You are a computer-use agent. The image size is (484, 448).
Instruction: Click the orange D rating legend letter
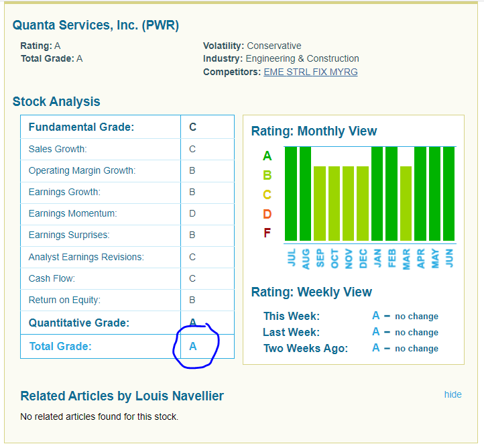pos(267,215)
